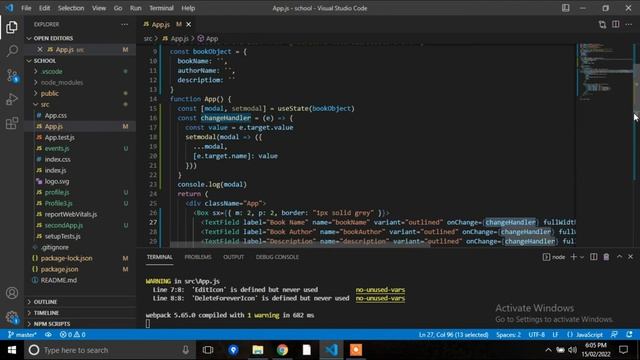Kill the terminal with trash icon

click(x=607, y=257)
